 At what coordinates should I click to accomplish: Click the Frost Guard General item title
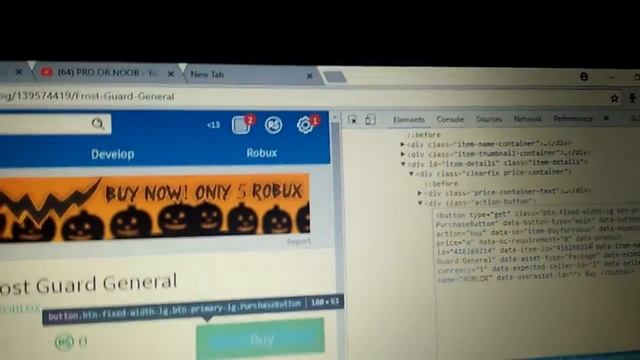coord(88,283)
